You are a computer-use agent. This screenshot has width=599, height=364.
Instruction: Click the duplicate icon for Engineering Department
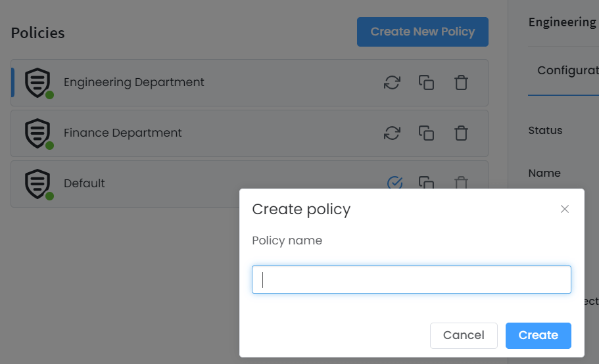[426, 83]
